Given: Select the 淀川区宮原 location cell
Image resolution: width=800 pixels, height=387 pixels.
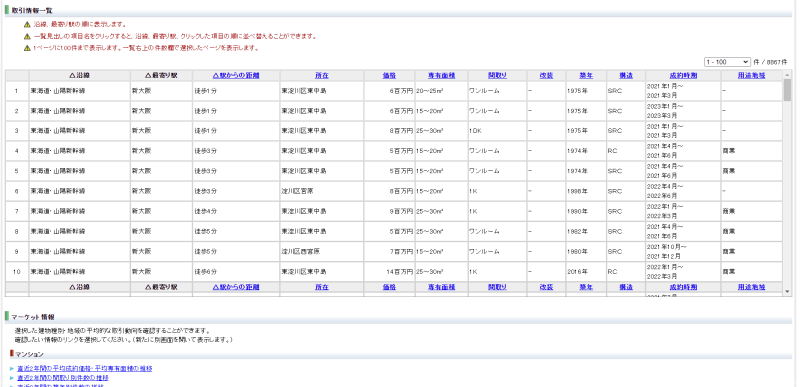Looking at the screenshot, I should click(322, 191).
